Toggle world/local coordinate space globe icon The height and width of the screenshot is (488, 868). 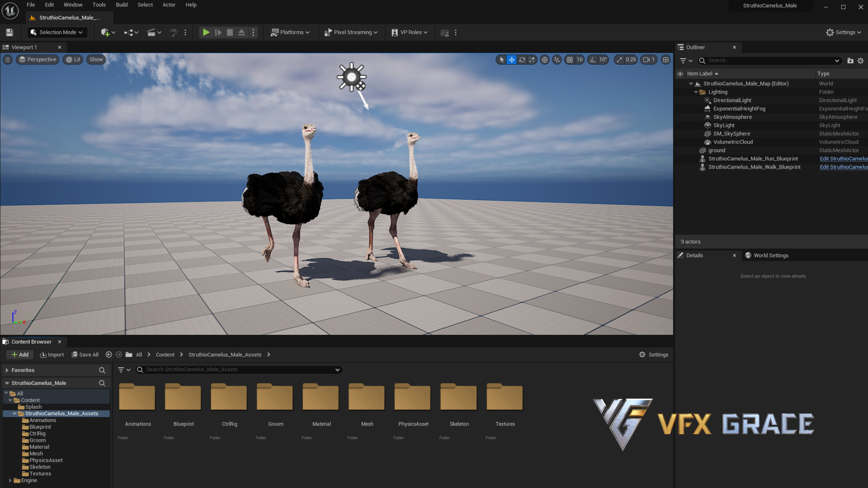pos(545,60)
